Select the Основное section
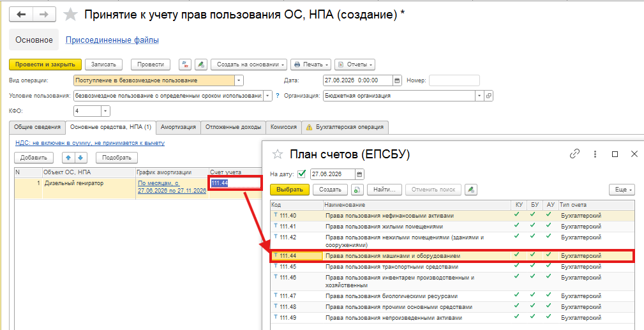Image resolution: width=644 pixels, height=330 pixels. 34,40
